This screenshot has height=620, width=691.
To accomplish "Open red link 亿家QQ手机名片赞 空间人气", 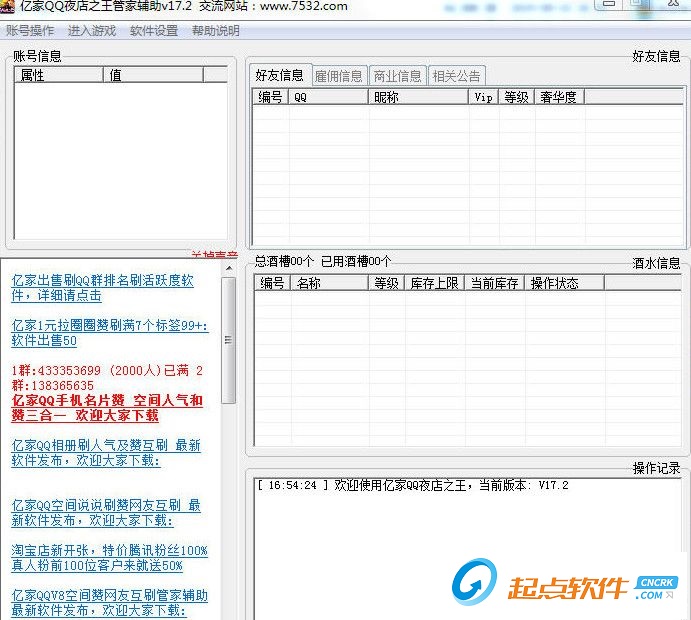I will point(107,408).
